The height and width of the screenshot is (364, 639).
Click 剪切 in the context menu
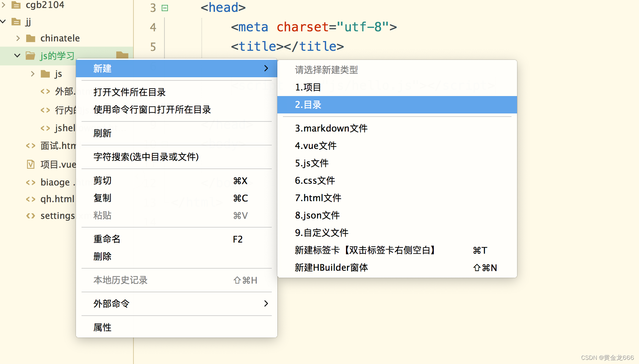[177, 181]
